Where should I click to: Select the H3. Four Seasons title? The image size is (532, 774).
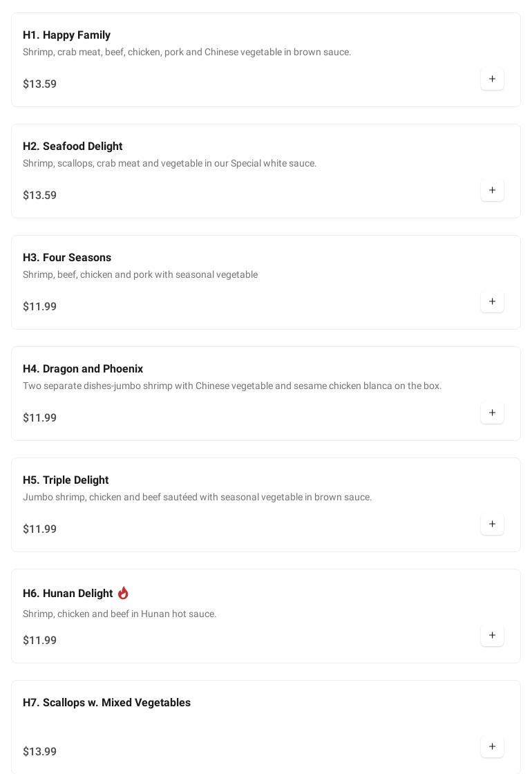click(x=67, y=258)
